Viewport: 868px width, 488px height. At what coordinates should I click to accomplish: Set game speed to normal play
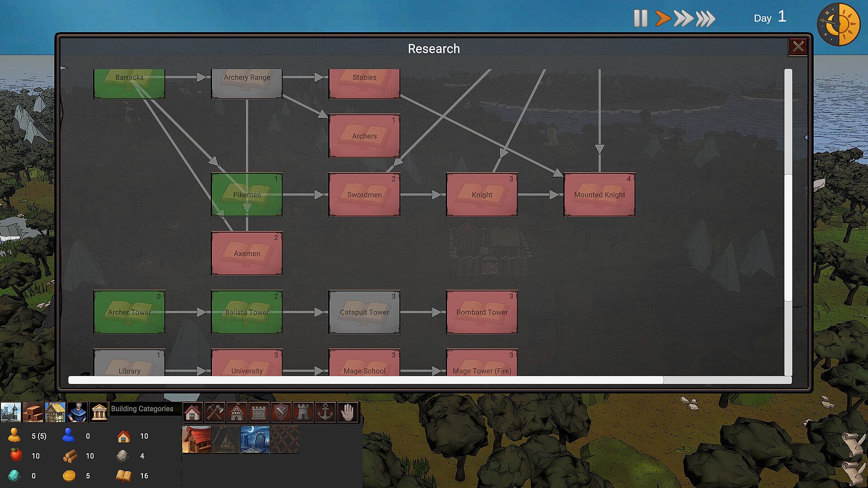(663, 19)
